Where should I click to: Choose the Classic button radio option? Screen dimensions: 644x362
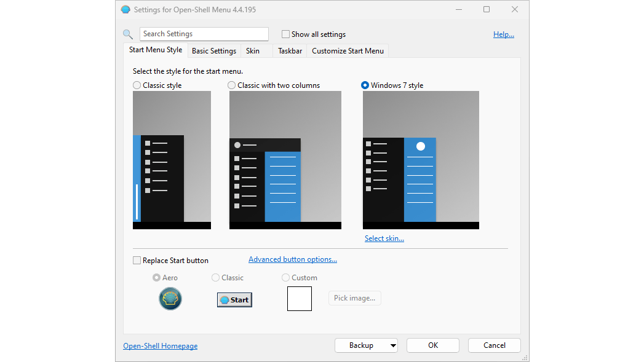[x=216, y=277]
